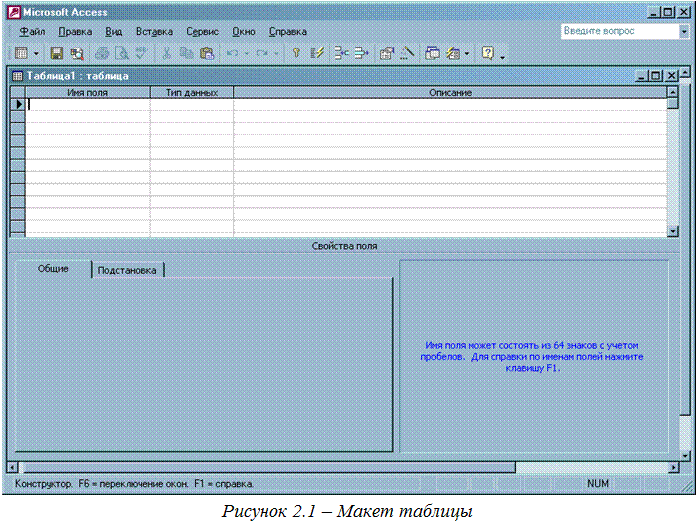Viewport: 696px width, 532px height.
Task: Click the Indexes lightning icon
Action: coord(317,54)
